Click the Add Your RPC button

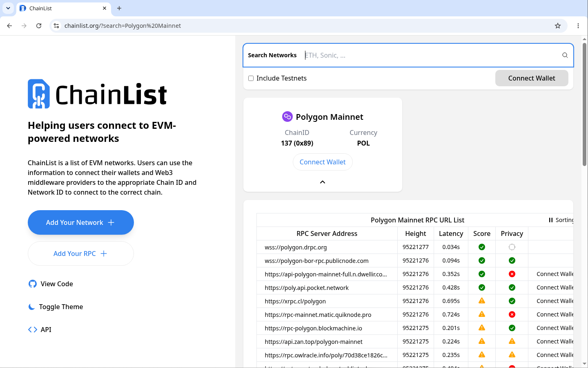point(81,254)
